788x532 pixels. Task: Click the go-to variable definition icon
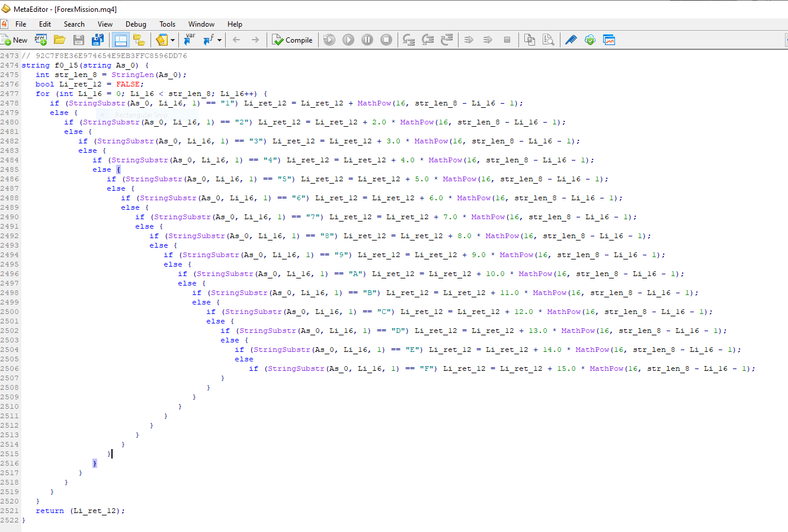(190, 40)
